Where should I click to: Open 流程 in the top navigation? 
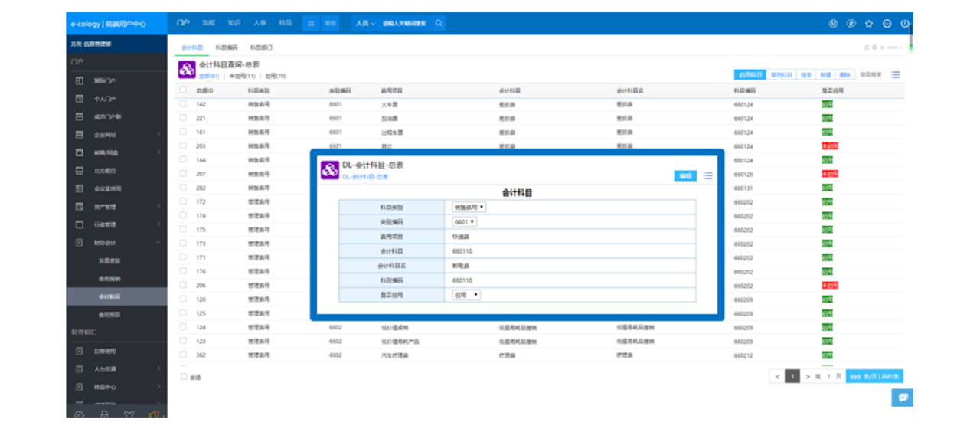click(x=209, y=24)
